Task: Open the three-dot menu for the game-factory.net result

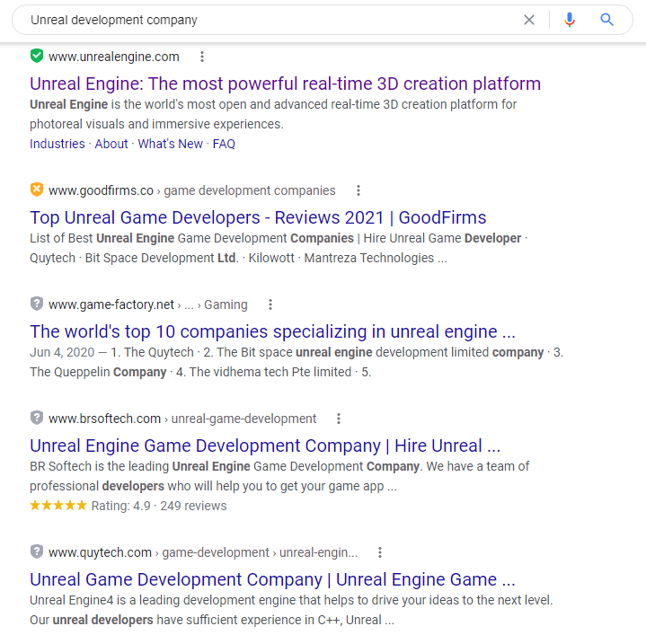Action: (270, 304)
